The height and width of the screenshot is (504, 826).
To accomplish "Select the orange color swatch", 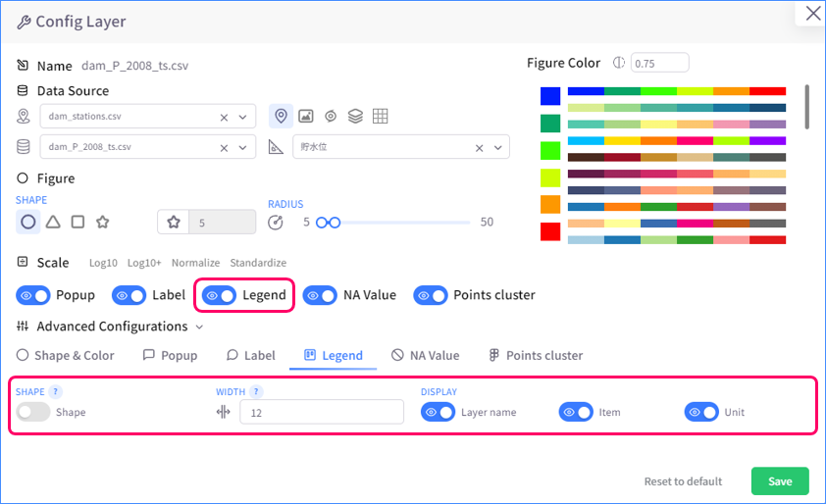I will 550,204.
